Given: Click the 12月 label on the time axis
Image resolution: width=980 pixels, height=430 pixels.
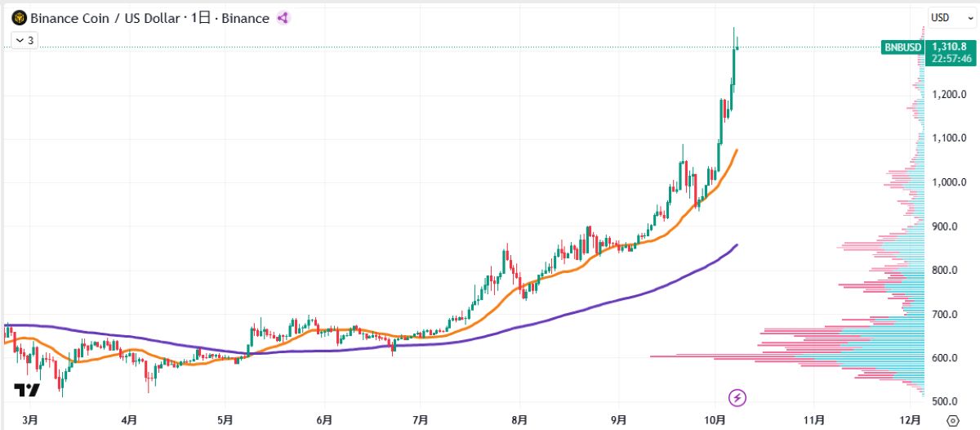Looking at the screenshot, I should [911, 420].
